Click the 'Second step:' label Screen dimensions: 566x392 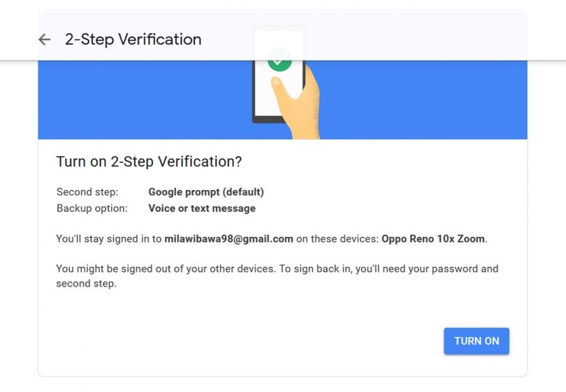pos(87,192)
